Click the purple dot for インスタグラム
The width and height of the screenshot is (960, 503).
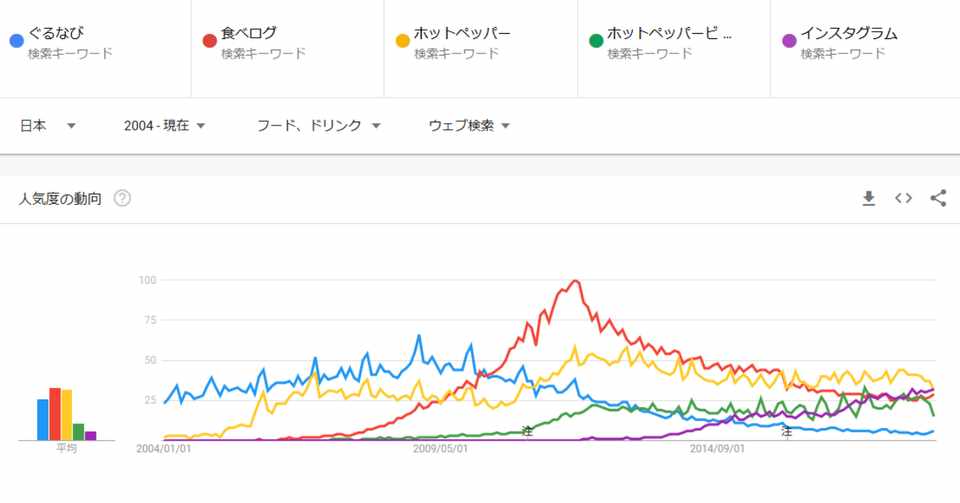point(789,42)
